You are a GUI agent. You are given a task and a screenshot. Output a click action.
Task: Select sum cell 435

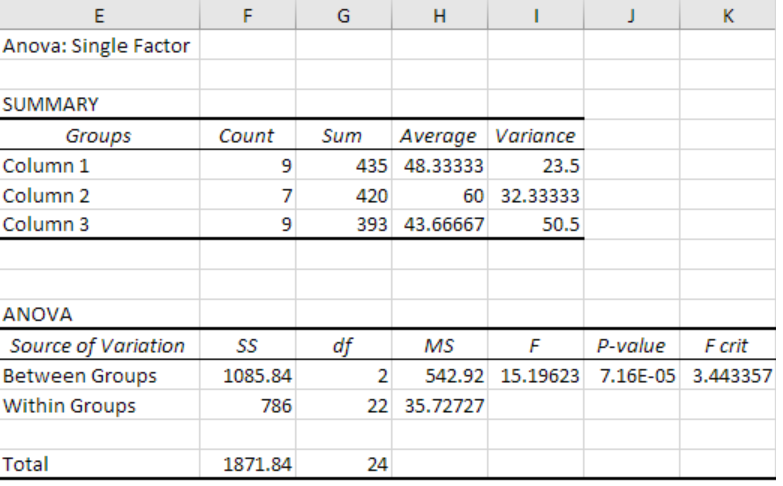(344, 165)
